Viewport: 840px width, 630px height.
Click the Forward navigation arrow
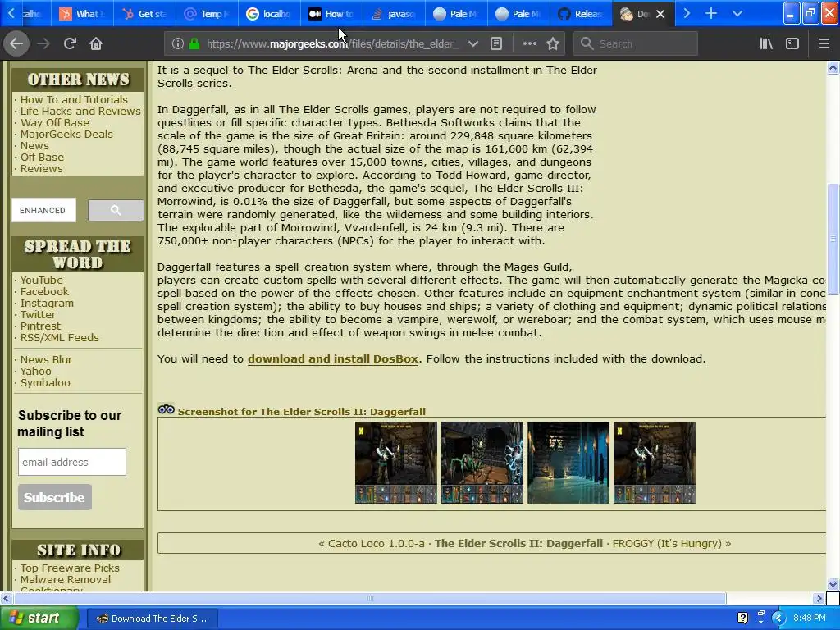point(43,43)
